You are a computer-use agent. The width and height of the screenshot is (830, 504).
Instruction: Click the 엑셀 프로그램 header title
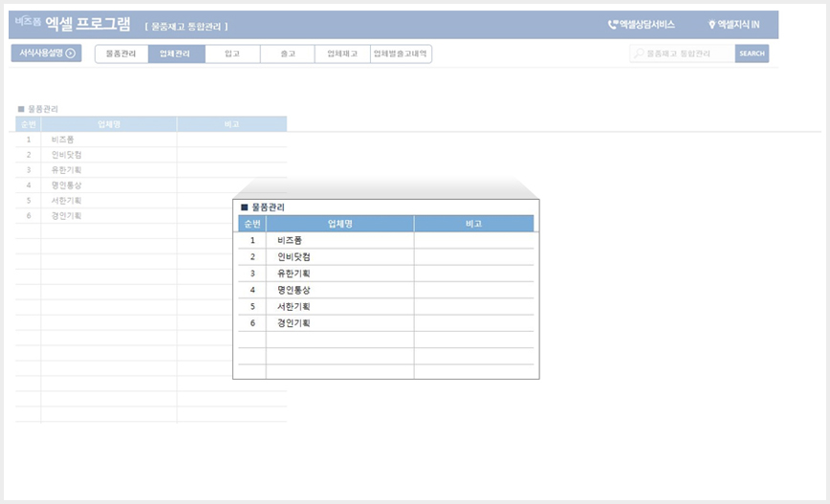(87, 23)
